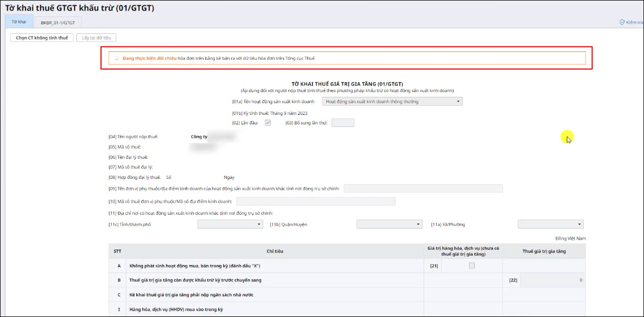Expand the [11c] Tỉnh/thành phố dropdown

click(x=230, y=224)
